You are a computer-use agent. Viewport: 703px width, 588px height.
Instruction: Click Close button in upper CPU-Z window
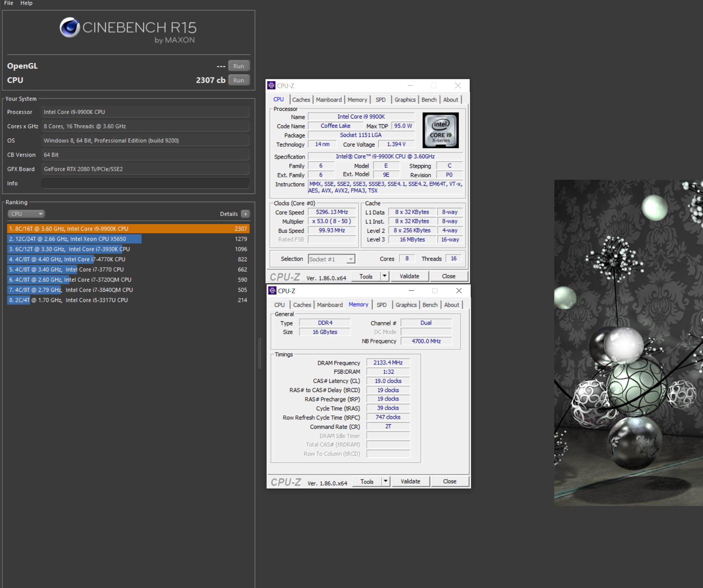coord(449,276)
